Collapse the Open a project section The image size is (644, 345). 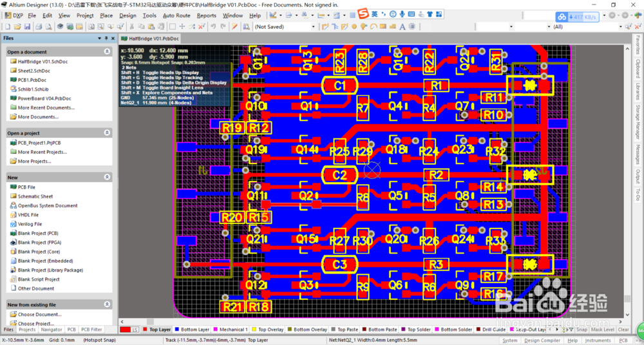click(x=107, y=133)
